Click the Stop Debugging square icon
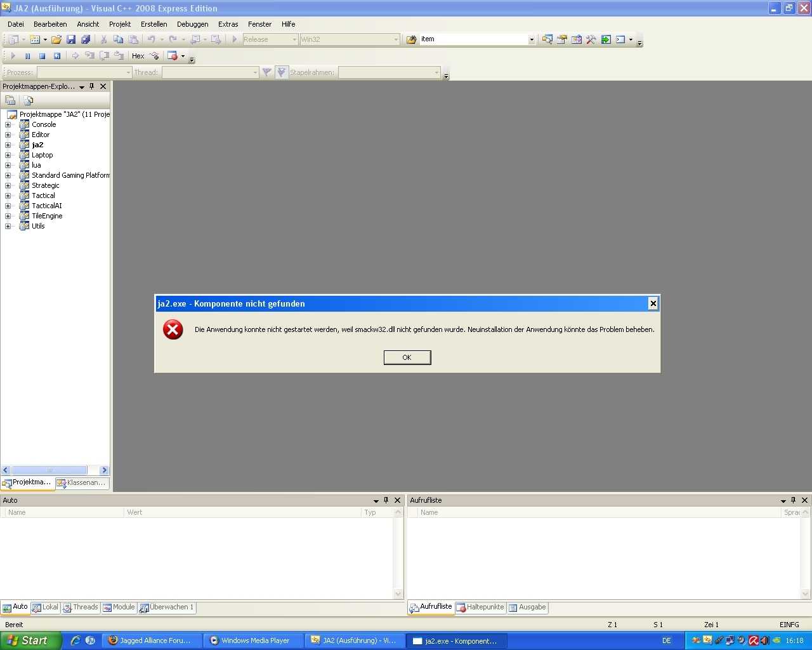Screen dimensions: 812x650 tap(42, 56)
